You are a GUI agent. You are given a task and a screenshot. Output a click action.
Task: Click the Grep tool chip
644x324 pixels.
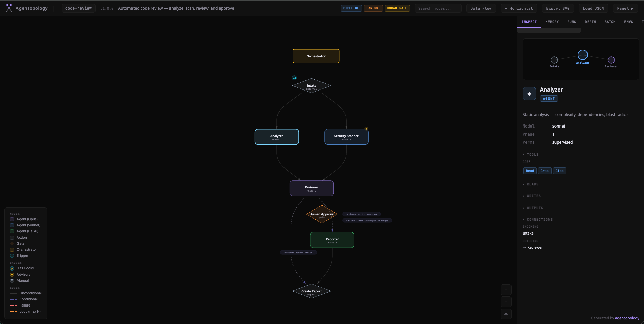click(x=545, y=171)
